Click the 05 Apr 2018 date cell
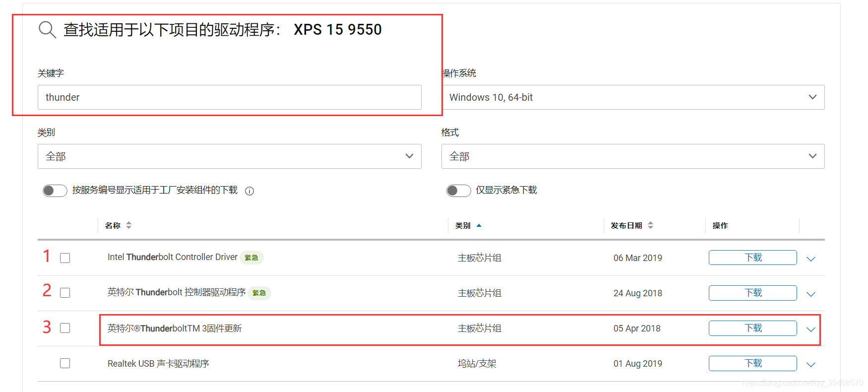The height and width of the screenshot is (392, 868). point(637,328)
